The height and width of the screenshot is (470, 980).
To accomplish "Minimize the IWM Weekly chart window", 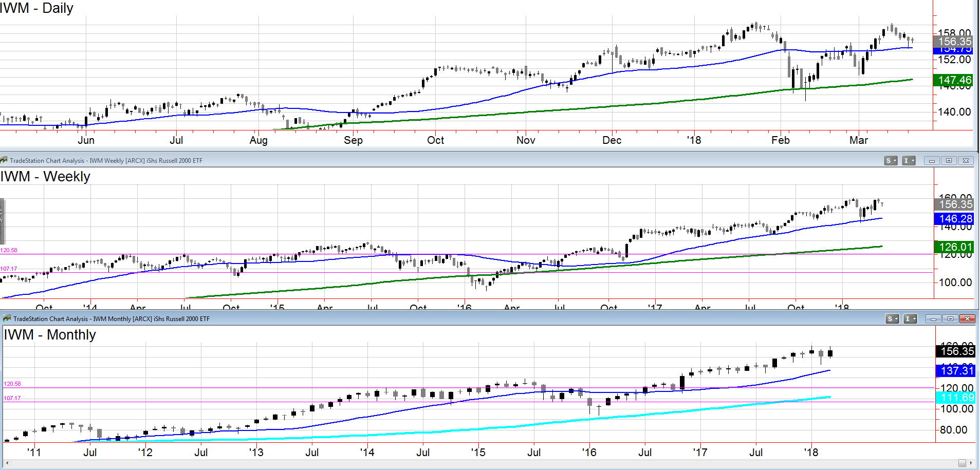I will pyautogui.click(x=932, y=161).
